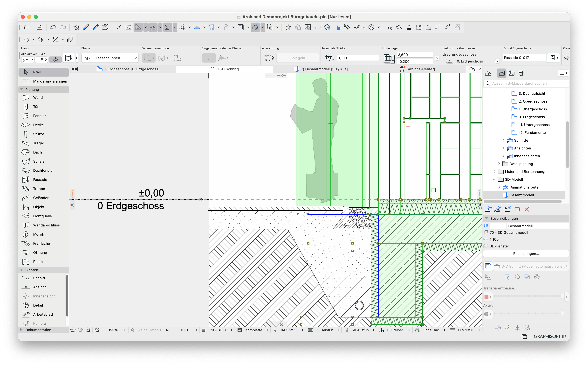Click the Einstellungen... button
Viewport: 588px width, 365px height.
tap(526, 254)
